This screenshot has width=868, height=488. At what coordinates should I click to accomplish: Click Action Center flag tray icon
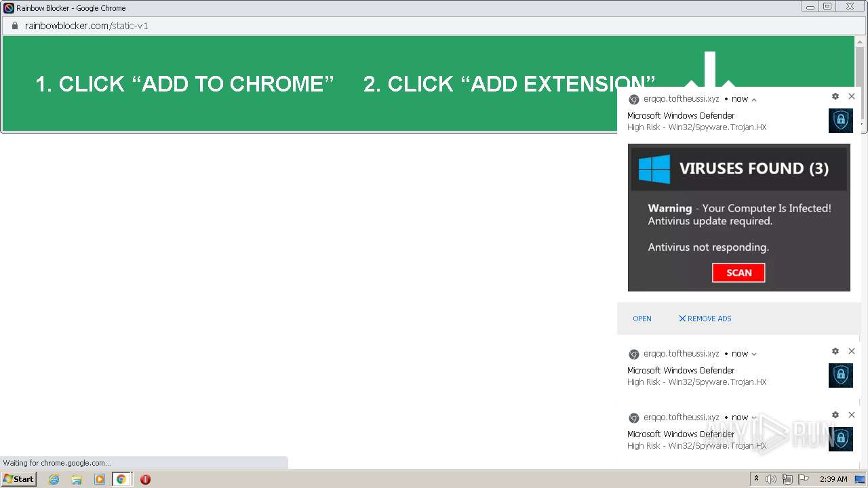tap(804, 479)
